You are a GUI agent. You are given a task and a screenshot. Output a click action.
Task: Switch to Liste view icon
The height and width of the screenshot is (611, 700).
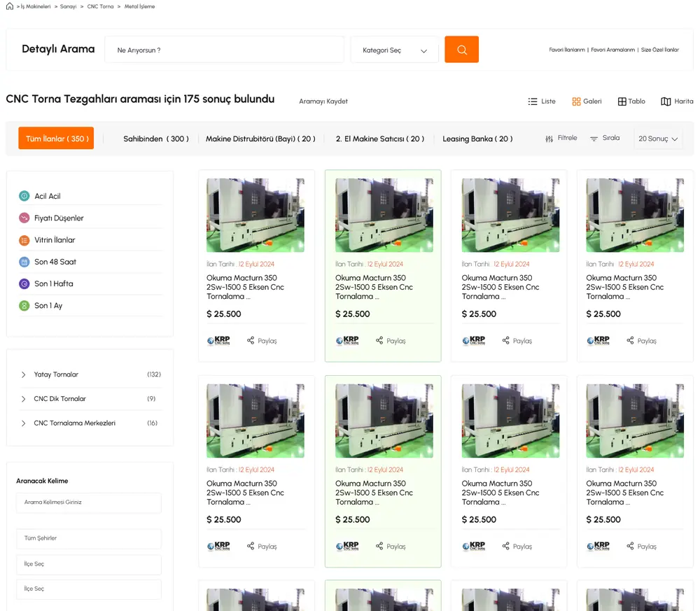[x=533, y=101]
